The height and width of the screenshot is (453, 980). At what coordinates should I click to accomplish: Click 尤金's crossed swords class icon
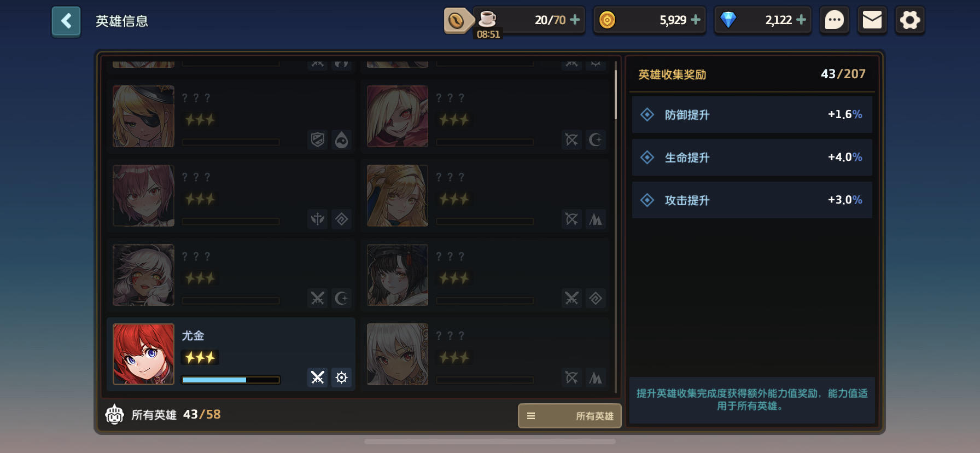tap(318, 377)
